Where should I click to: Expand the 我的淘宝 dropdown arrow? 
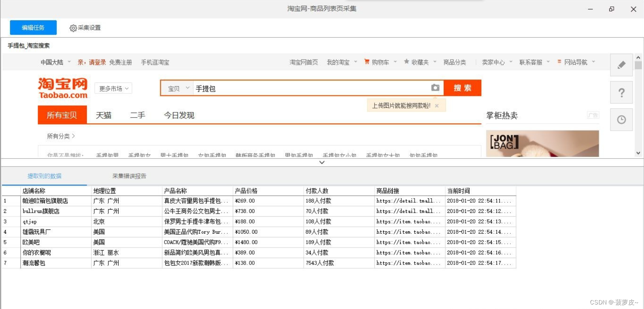355,62
